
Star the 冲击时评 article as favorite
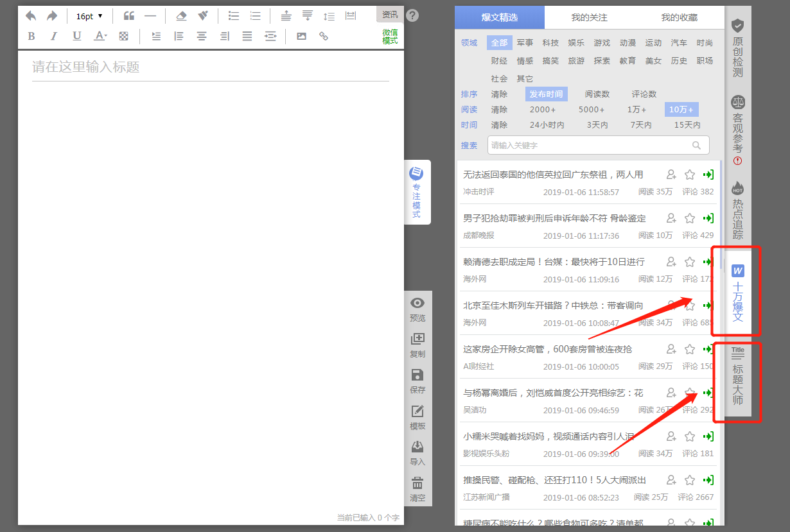(x=690, y=175)
